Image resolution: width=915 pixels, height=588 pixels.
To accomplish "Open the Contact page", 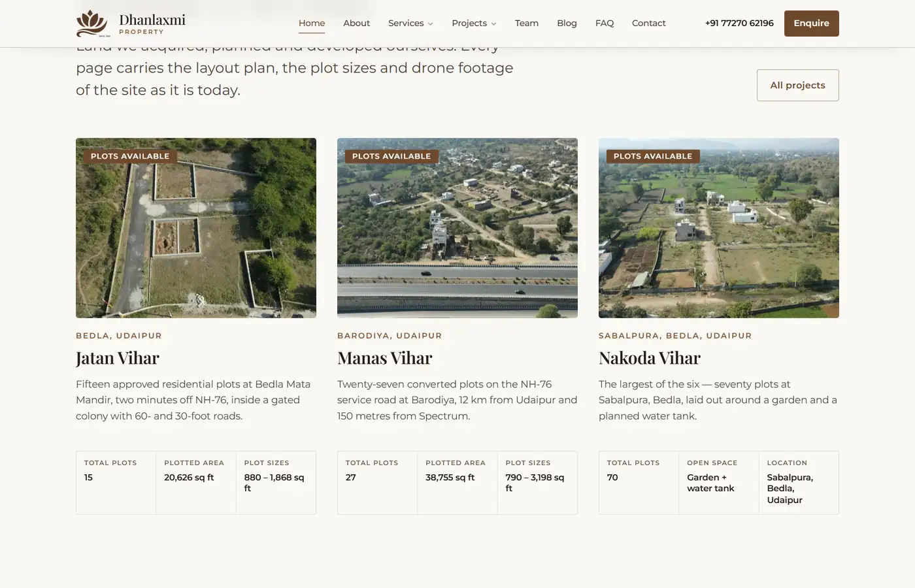I will 649,23.
